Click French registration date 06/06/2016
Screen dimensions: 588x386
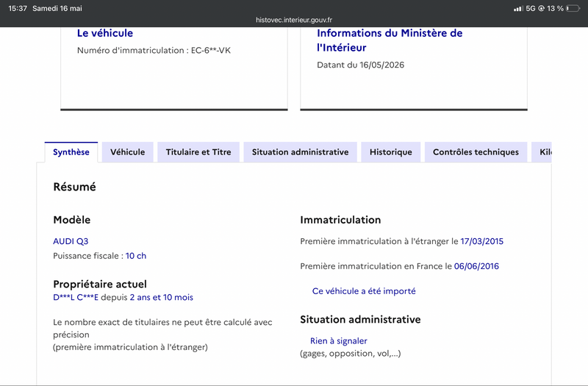point(476,266)
